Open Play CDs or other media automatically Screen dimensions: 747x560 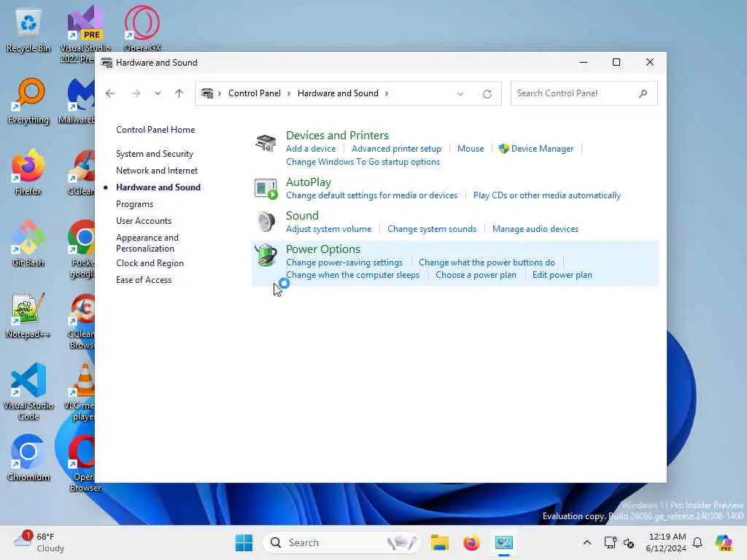pyautogui.click(x=547, y=195)
